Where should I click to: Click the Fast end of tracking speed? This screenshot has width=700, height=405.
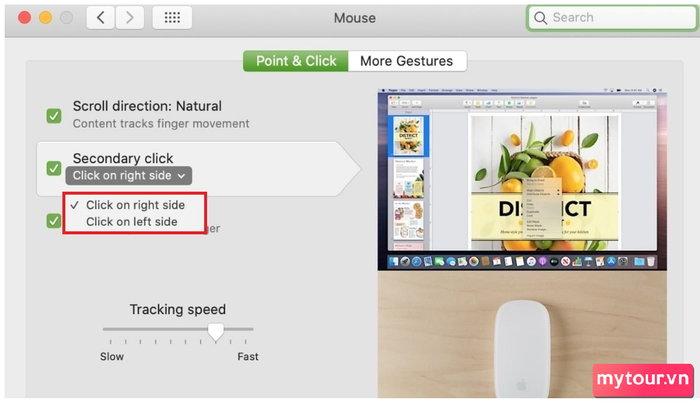click(248, 356)
